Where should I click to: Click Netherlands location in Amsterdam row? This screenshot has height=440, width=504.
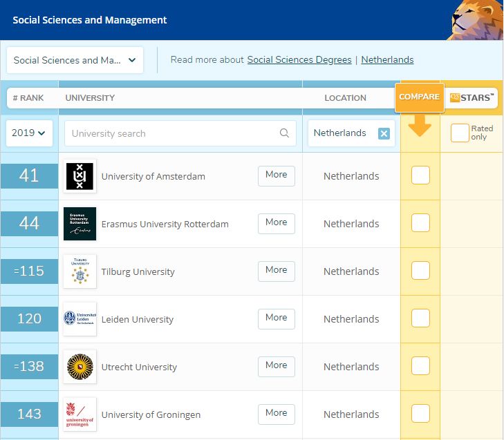point(351,176)
